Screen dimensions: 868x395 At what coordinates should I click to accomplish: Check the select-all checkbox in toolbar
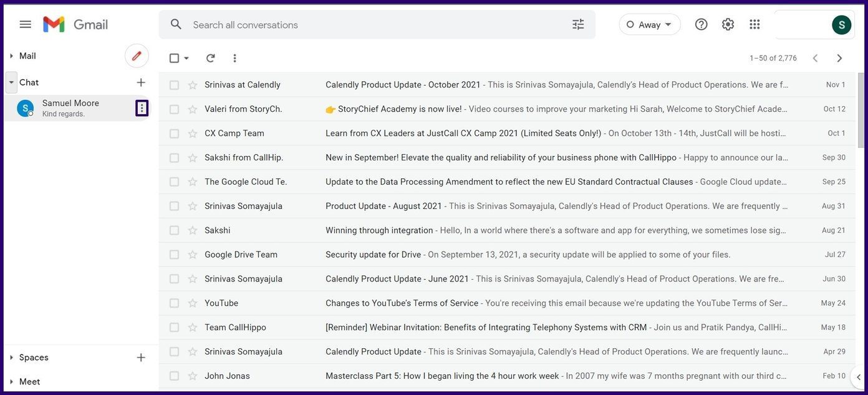click(x=174, y=58)
